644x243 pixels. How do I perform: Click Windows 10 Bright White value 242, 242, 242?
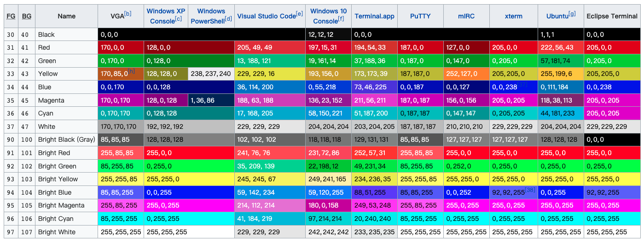pyautogui.click(x=329, y=232)
